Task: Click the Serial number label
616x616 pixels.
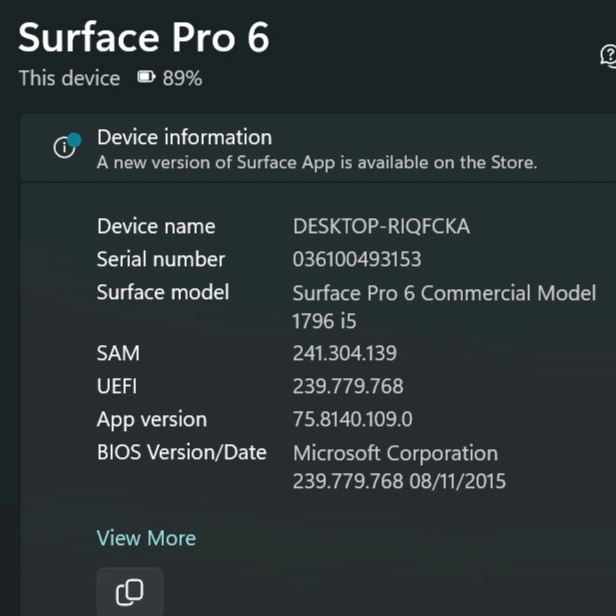Action: click(160, 259)
